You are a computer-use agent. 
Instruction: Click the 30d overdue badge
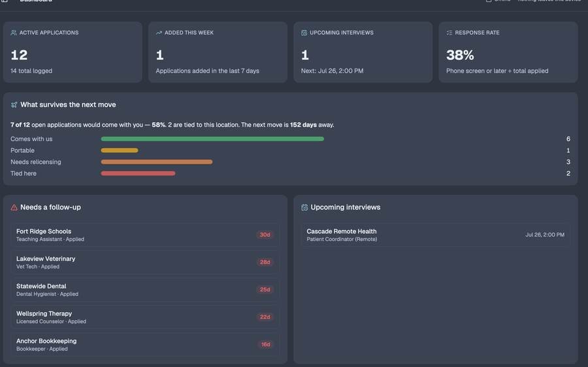(x=265, y=234)
